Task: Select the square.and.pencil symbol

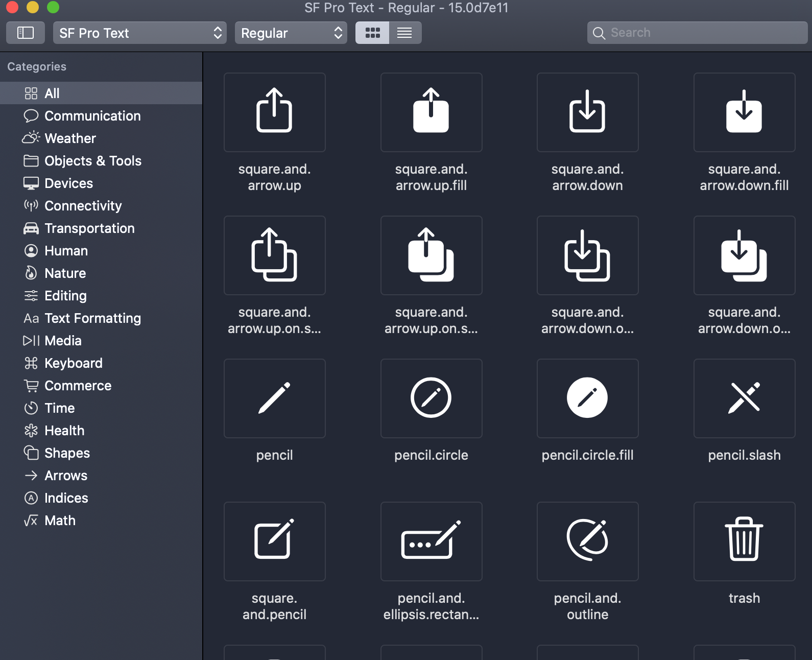Action: coord(275,541)
